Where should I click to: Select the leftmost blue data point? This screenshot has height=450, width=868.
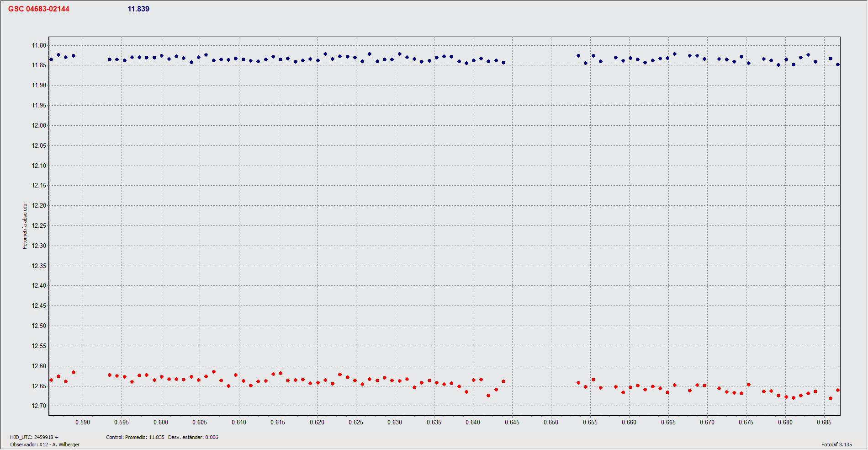pyautogui.click(x=51, y=59)
